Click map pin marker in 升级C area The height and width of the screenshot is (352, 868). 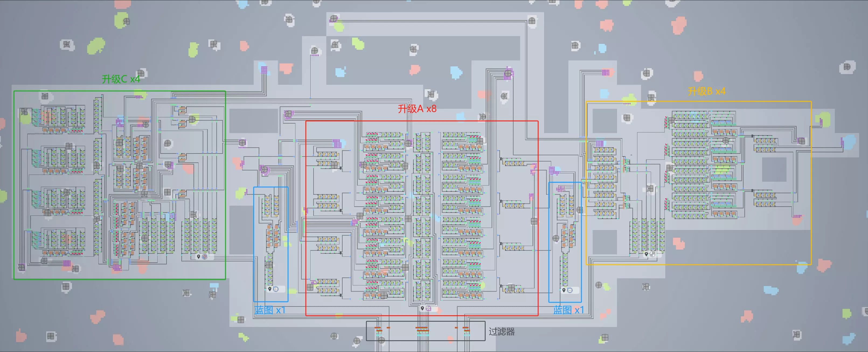point(199,257)
